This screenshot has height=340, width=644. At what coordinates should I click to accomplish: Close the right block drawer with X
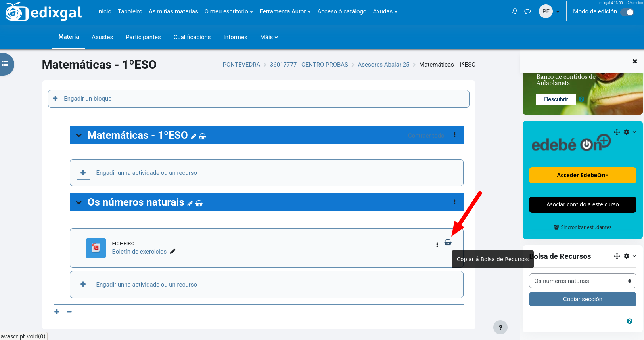pyautogui.click(x=634, y=61)
